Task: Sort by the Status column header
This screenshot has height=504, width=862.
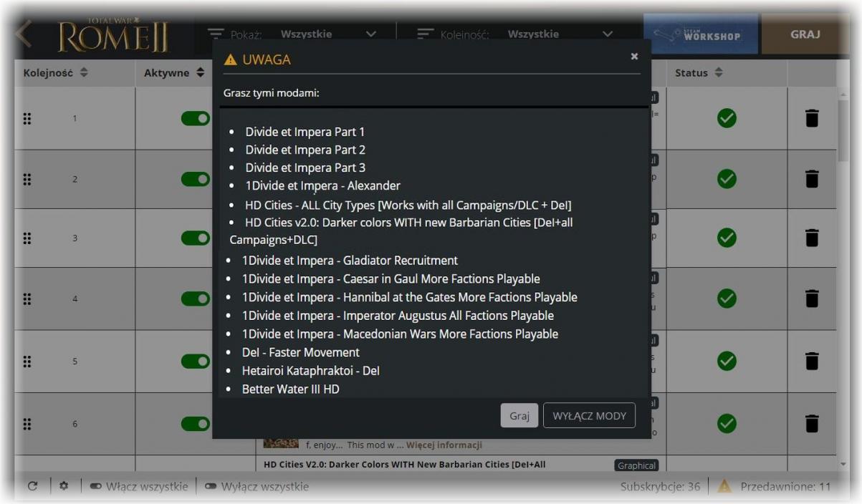Action: point(699,73)
